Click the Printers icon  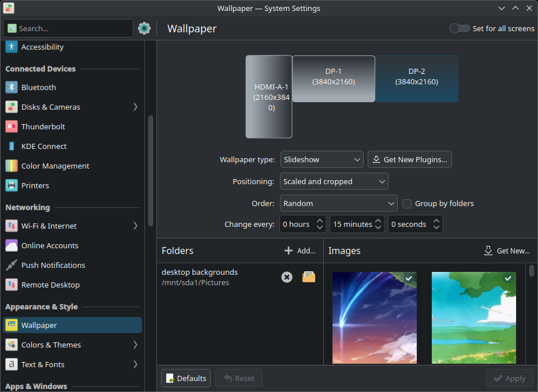[x=12, y=185]
